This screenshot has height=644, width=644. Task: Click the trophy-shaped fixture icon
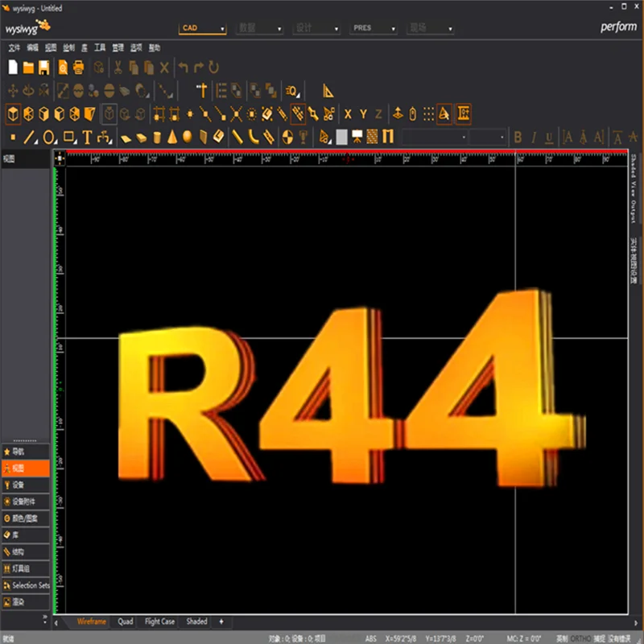[303, 137]
